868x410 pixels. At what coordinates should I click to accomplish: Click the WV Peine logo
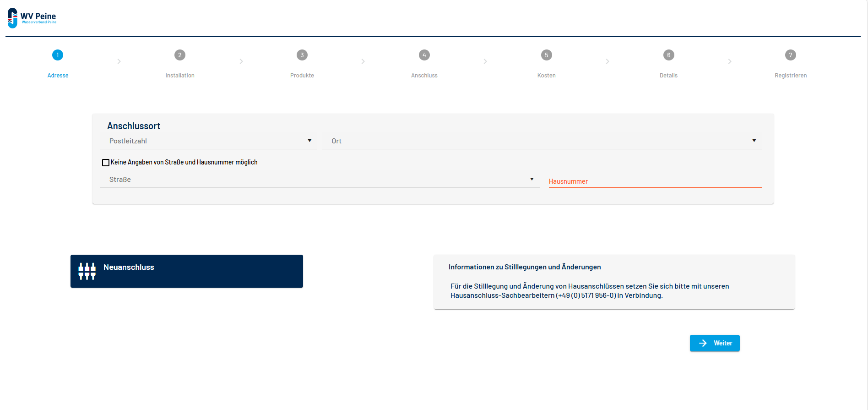[32, 18]
